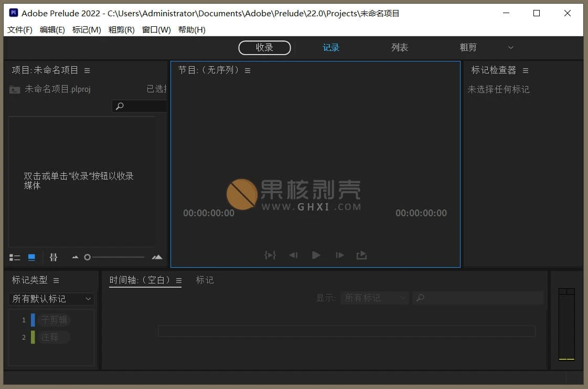588x389 pixels.
Task: Click the timeline marker search field
Action: pos(478,298)
